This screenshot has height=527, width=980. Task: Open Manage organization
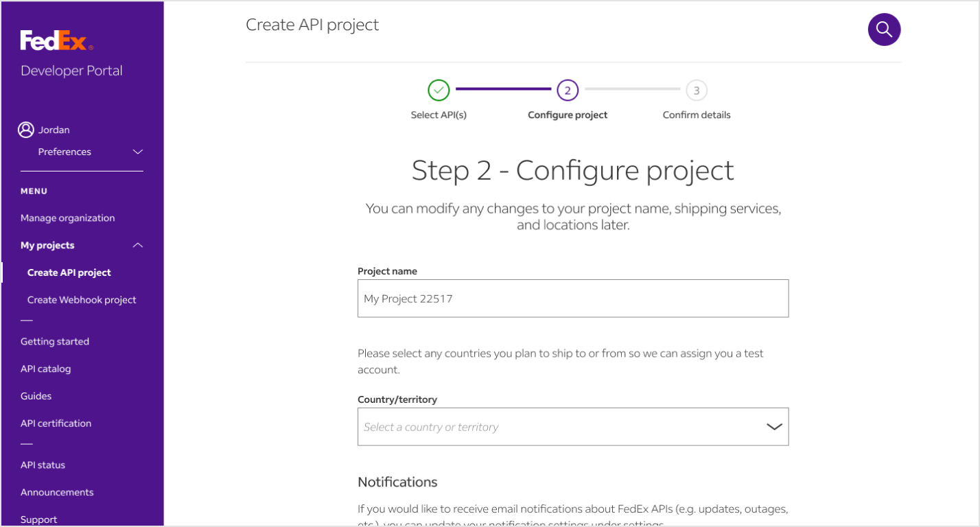pyautogui.click(x=68, y=218)
